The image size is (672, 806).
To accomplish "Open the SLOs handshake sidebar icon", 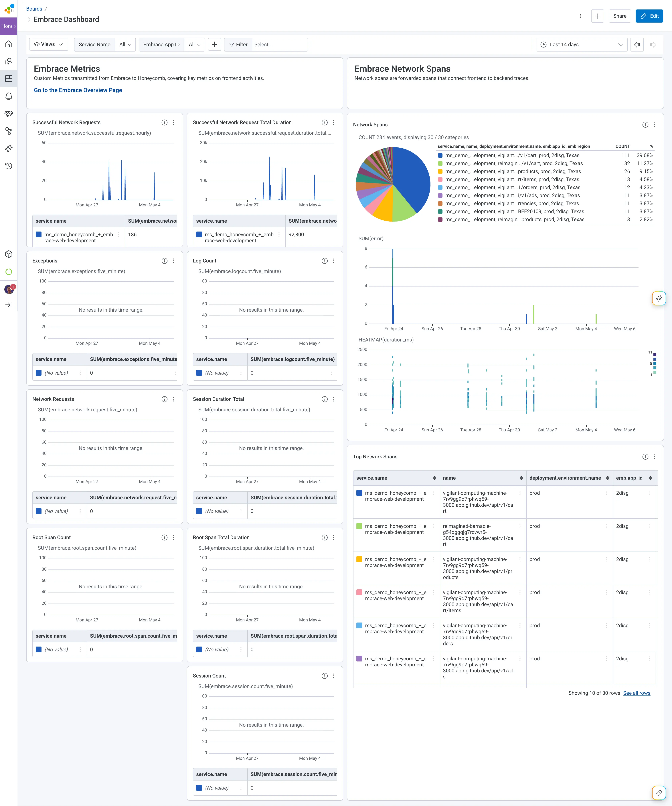I will tap(8, 114).
